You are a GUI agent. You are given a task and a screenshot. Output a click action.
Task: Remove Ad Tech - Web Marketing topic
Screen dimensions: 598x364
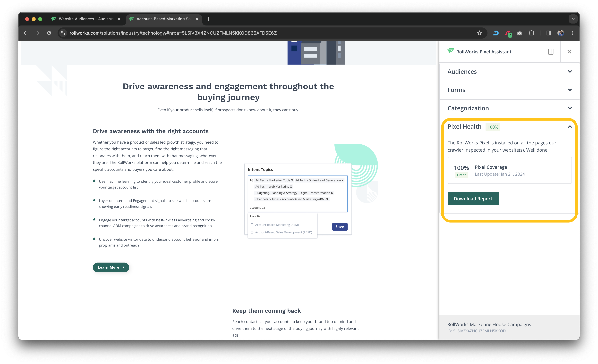point(291,186)
